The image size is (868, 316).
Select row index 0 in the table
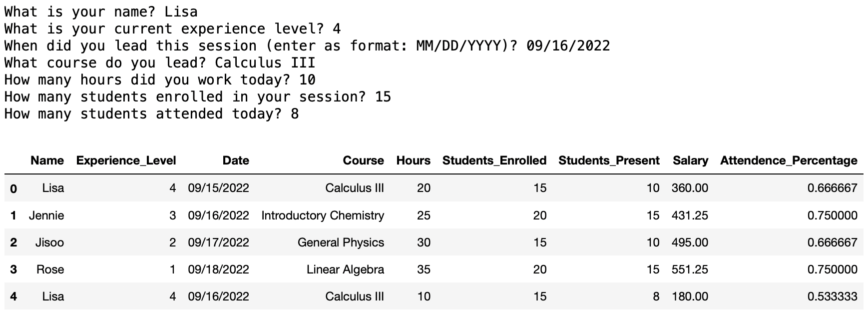click(13, 188)
